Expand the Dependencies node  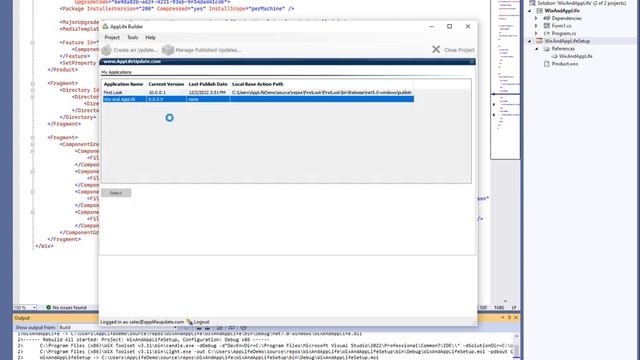pos(536,18)
